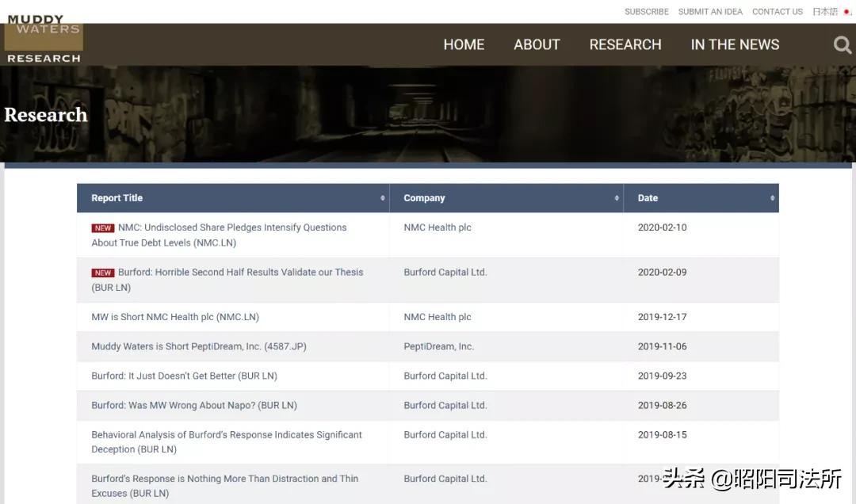Click the CONTACT US link
This screenshot has height=504, width=856.
coord(778,11)
